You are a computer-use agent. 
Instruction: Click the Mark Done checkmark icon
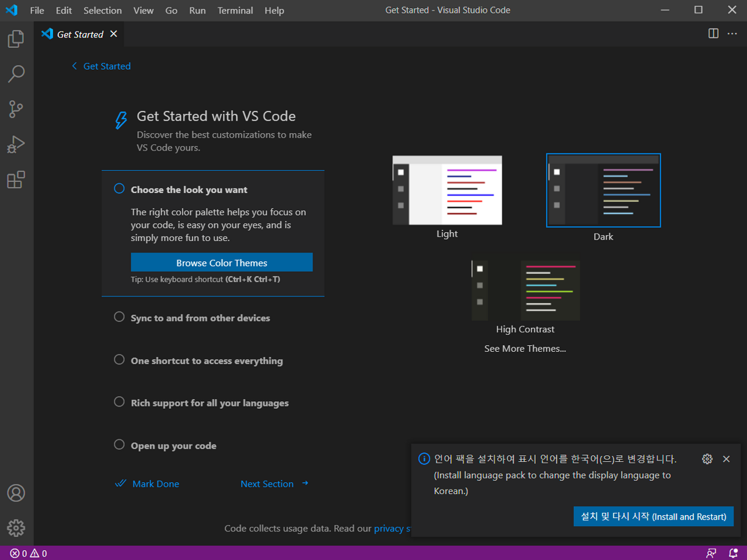tap(121, 484)
